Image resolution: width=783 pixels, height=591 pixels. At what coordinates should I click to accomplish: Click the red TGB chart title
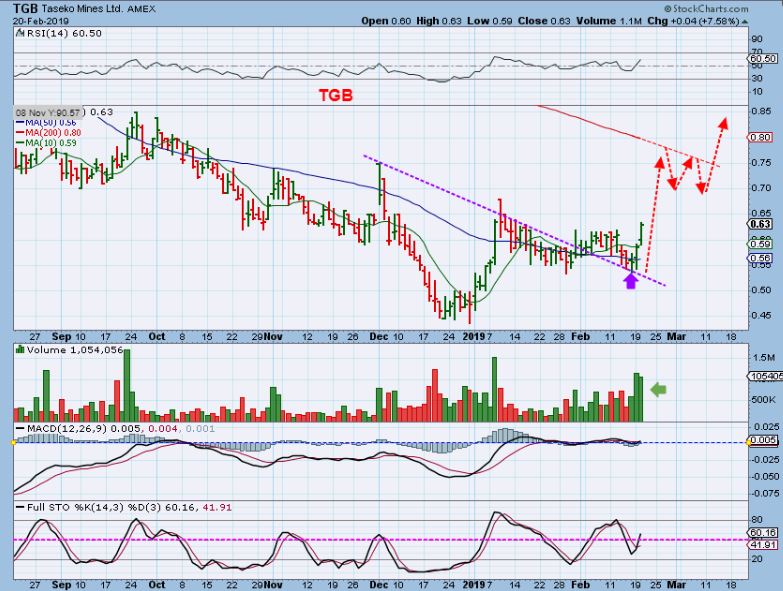(336, 95)
